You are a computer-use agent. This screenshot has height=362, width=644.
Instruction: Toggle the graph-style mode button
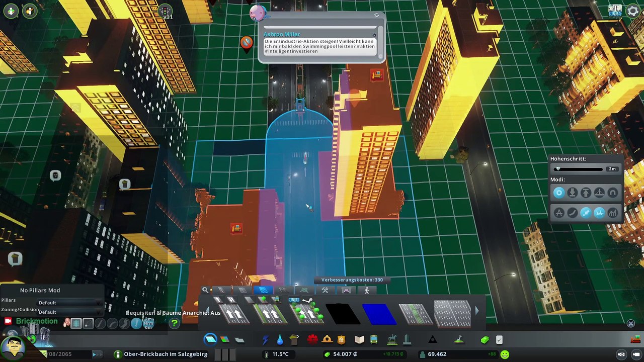click(613, 213)
